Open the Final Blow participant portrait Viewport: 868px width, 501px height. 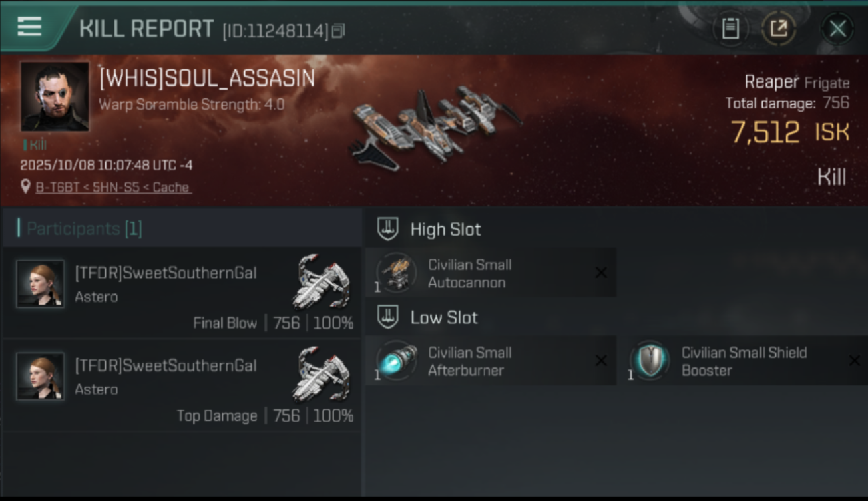[x=40, y=284]
